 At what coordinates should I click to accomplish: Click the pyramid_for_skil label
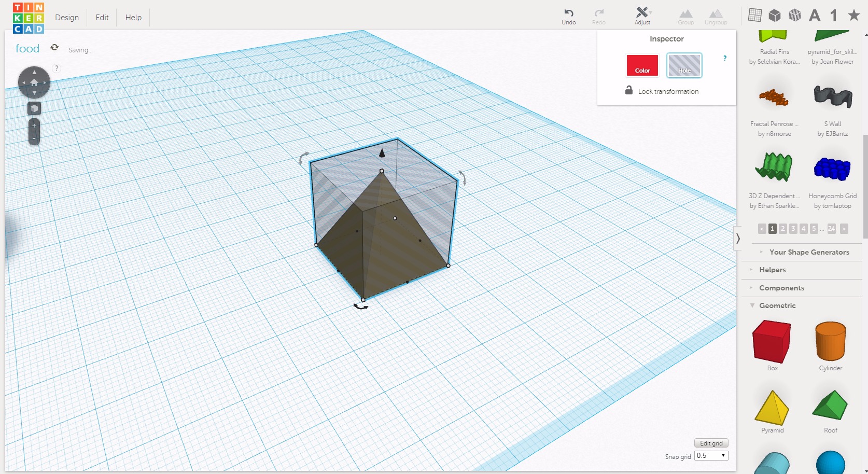(x=832, y=52)
